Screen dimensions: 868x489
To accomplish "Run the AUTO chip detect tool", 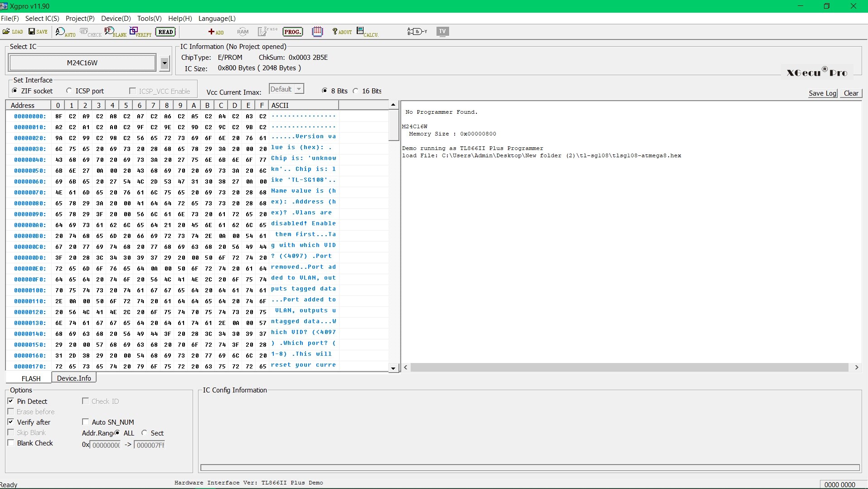I will click(66, 32).
